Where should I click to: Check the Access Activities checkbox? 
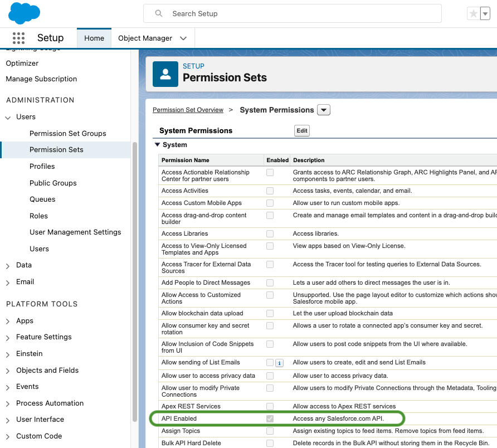270,191
